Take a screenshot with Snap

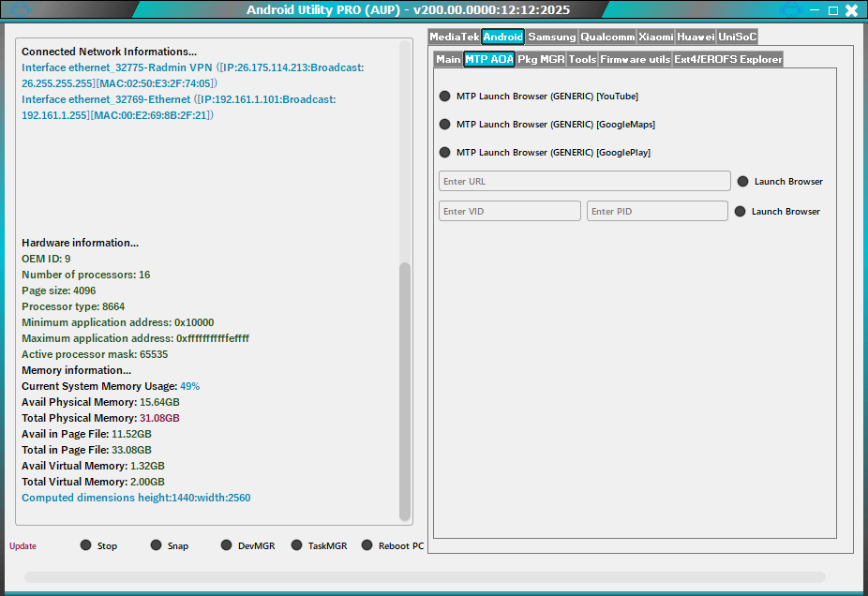(x=157, y=545)
